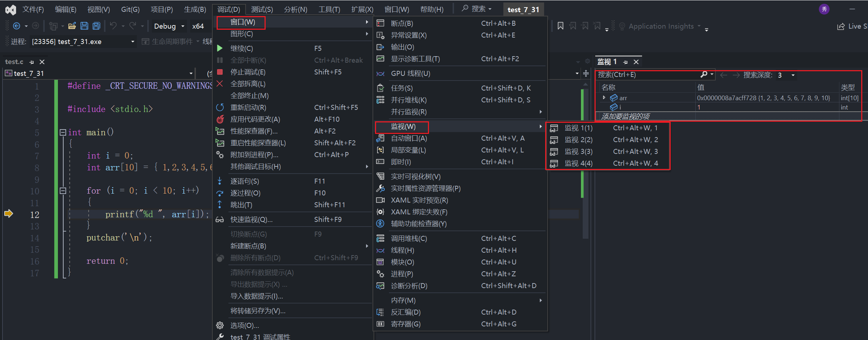Click the Save single-disk icon in toolbar

(84, 26)
